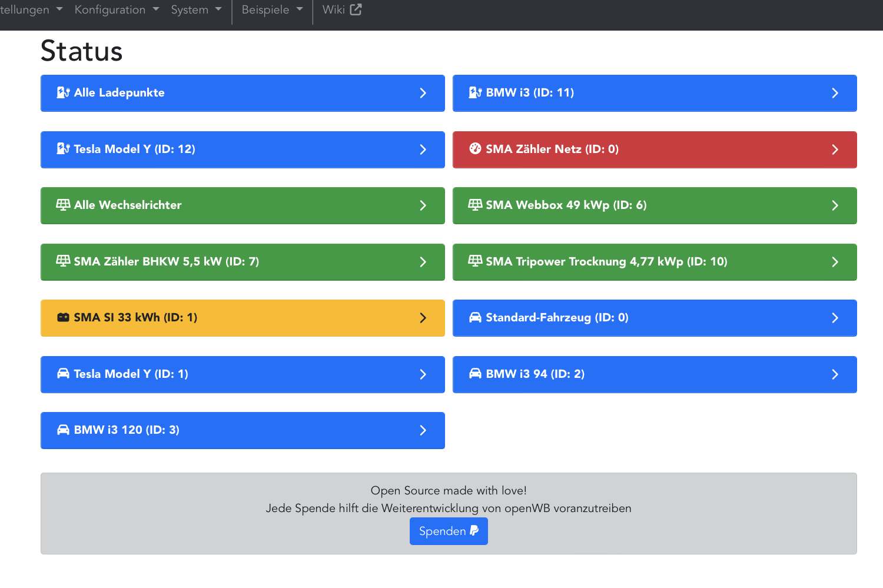Click the charging icon next to BMW i3 (ID: 11)
Viewport: 883px width, 588px height.
[475, 92]
